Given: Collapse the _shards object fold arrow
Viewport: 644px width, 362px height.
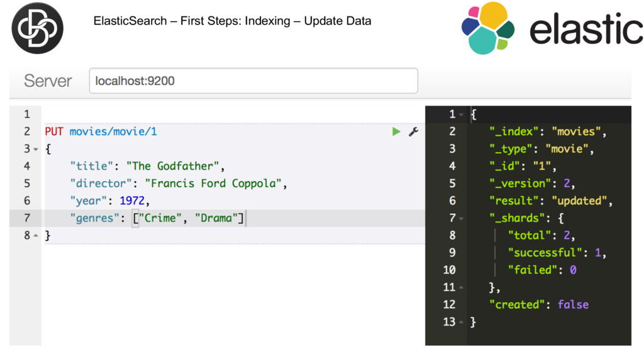Looking at the screenshot, I should [x=461, y=219].
